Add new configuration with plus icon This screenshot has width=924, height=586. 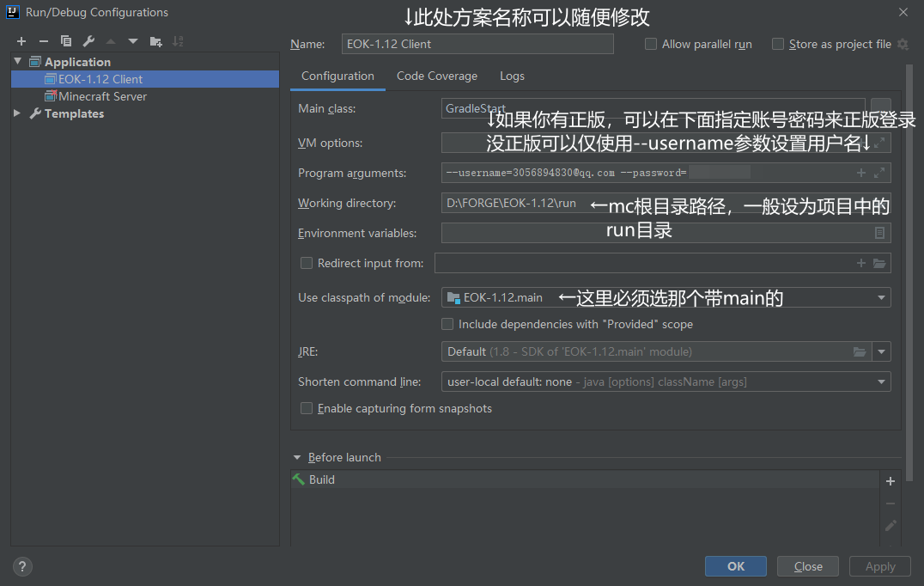coord(21,41)
